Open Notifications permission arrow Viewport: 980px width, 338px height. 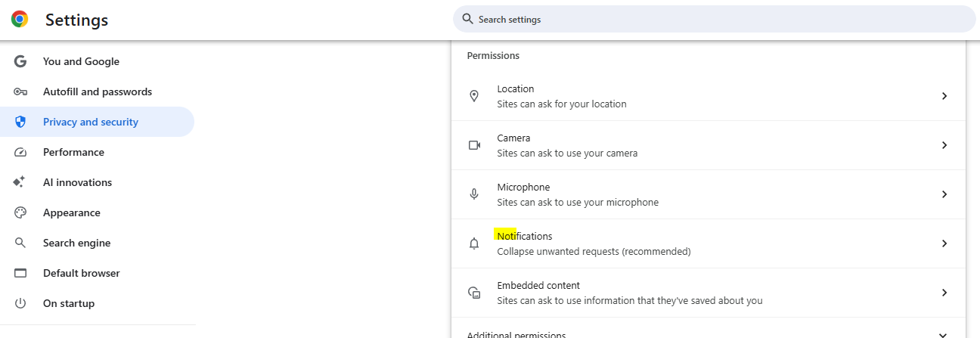tap(944, 243)
